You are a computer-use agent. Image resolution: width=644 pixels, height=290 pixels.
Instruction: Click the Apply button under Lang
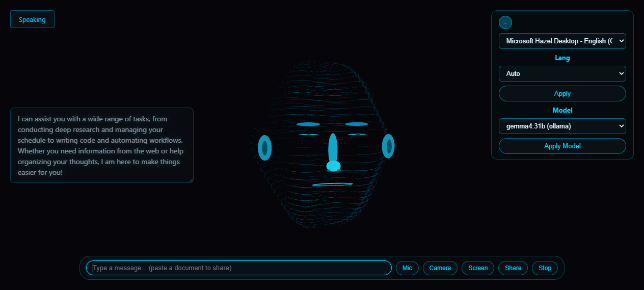(562, 94)
